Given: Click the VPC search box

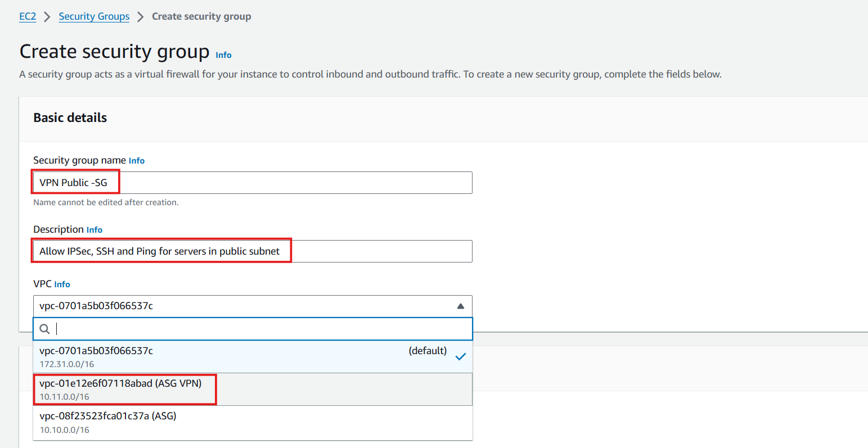Looking at the screenshot, I should pos(253,329).
